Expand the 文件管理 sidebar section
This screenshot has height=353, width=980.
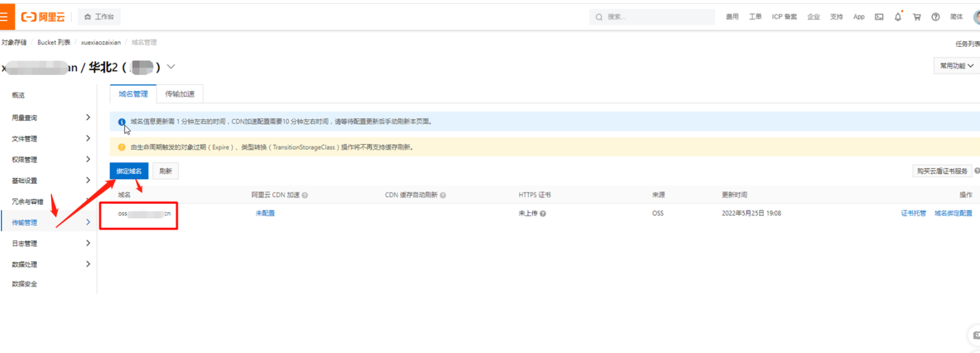point(50,139)
